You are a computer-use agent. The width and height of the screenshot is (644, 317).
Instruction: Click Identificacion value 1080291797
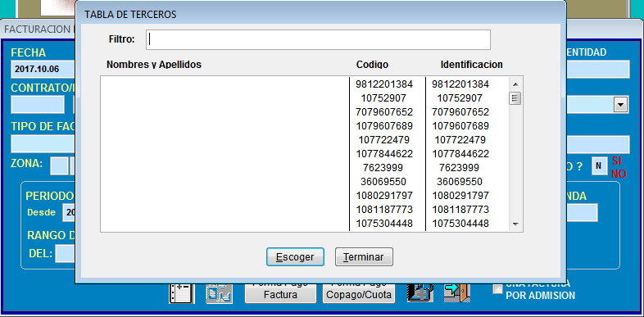pyautogui.click(x=460, y=195)
